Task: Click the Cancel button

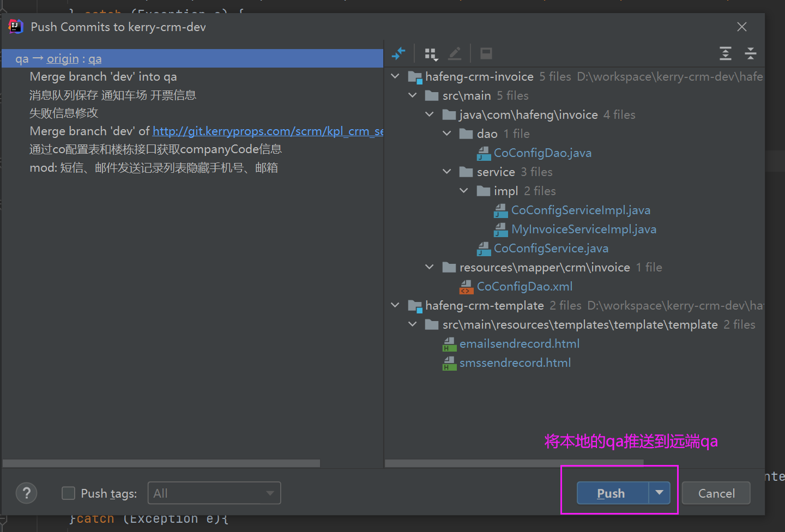Action: click(716, 493)
